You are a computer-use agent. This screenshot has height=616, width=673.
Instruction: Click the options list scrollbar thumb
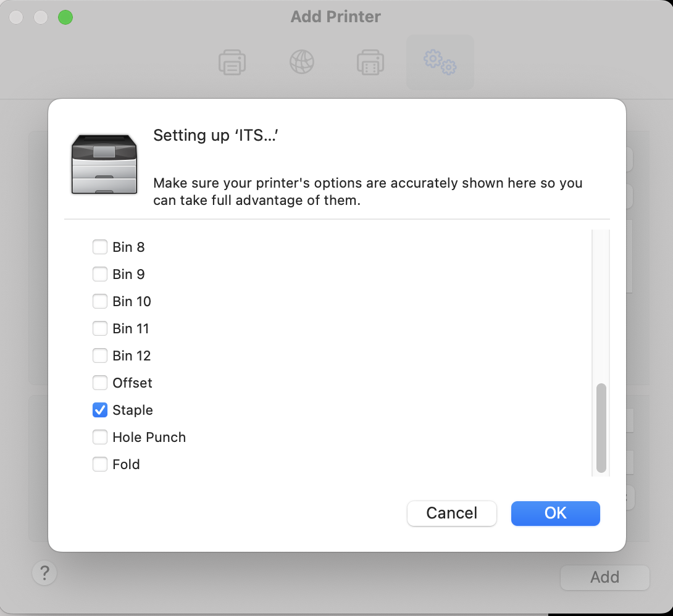[601, 428]
